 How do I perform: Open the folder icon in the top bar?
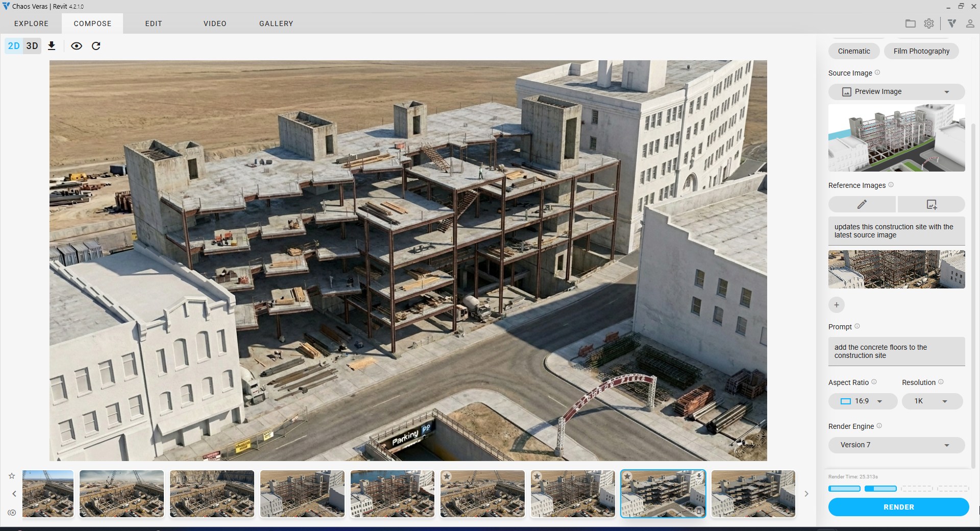pyautogui.click(x=910, y=23)
